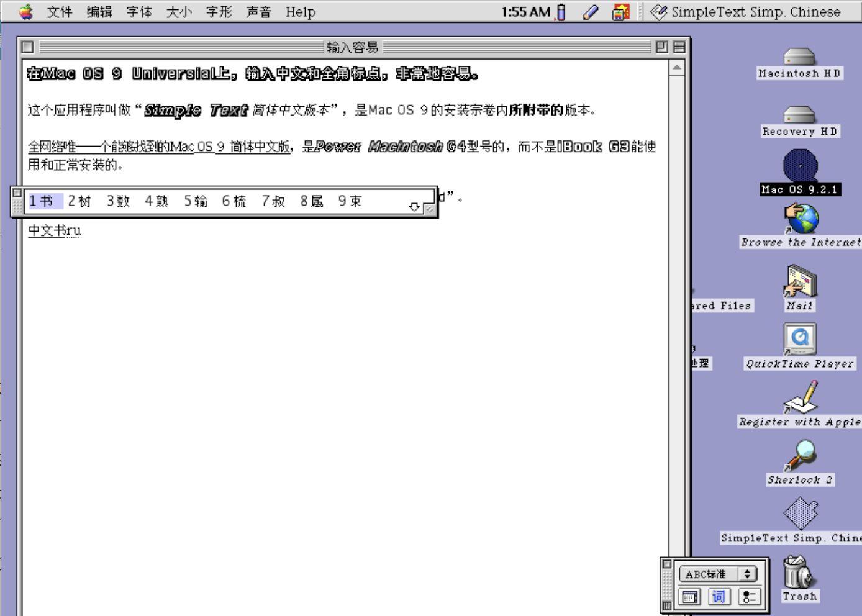This screenshot has height=616, width=862.
Task: Select the Trash icon
Action: click(x=799, y=579)
